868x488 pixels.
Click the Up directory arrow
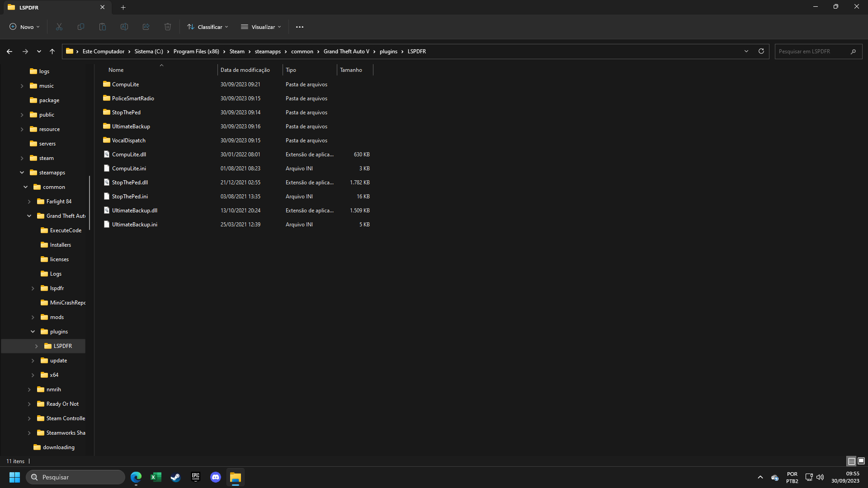52,52
